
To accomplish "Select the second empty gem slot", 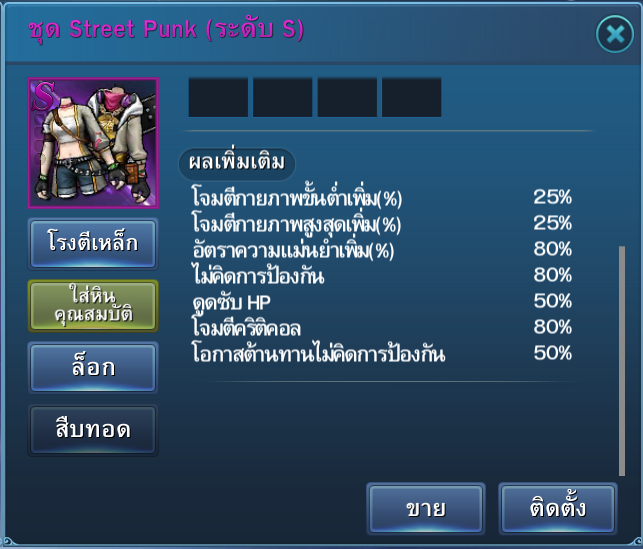I will 283,97.
